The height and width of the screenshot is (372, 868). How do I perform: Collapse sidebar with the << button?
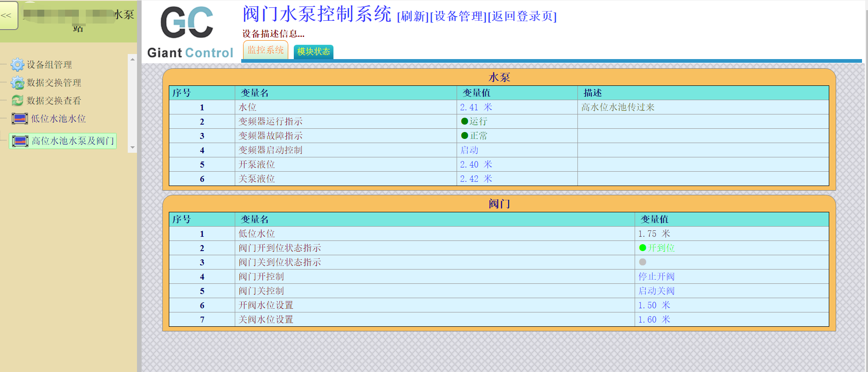click(x=8, y=15)
